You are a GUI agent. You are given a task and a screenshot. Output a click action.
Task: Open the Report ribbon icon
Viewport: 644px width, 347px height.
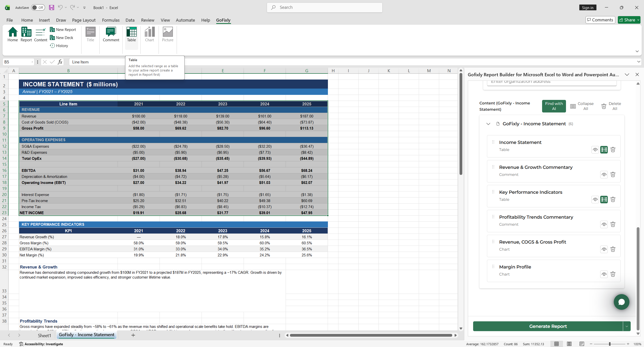tap(26, 34)
